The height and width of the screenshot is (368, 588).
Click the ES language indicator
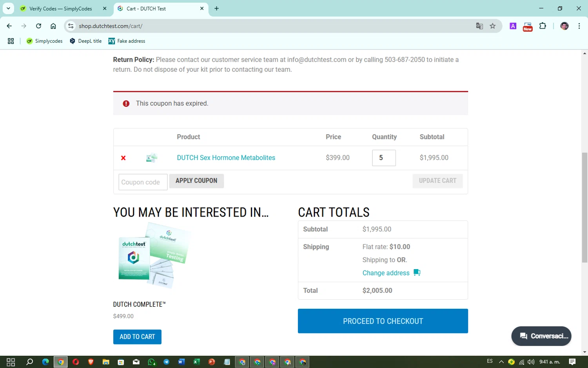click(x=490, y=361)
